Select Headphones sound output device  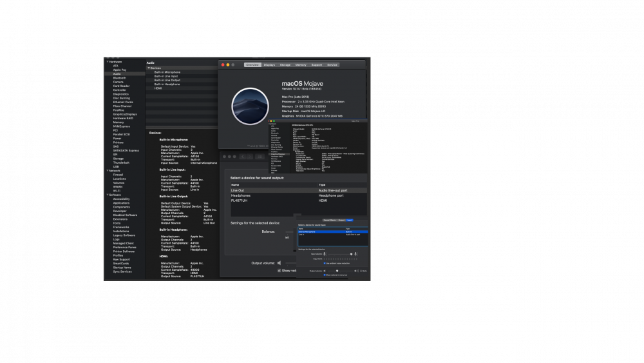299,195
